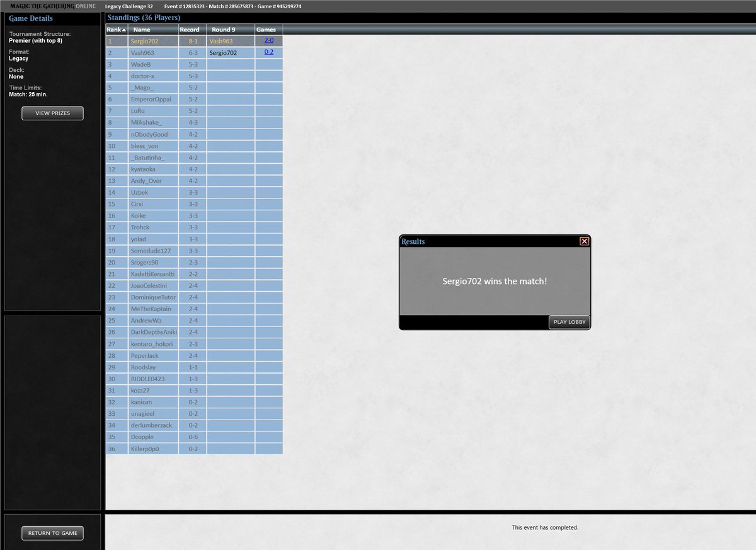Click Legacy Challenge 32 title text
Screen dimensions: 756x550
pyautogui.click(x=129, y=6)
